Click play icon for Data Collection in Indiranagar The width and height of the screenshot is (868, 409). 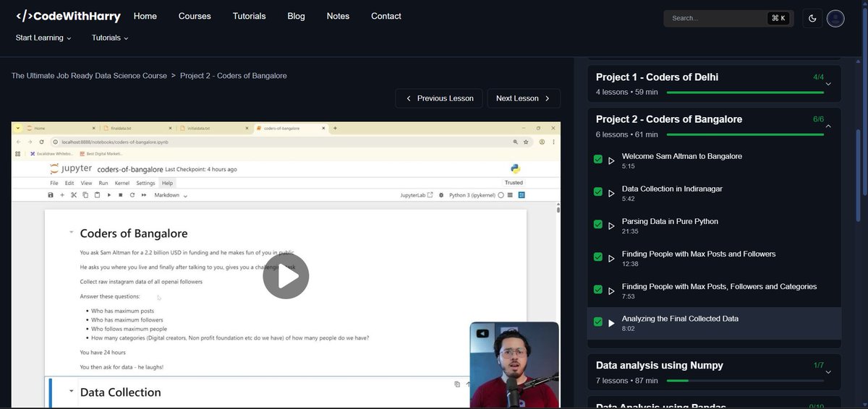[611, 194]
